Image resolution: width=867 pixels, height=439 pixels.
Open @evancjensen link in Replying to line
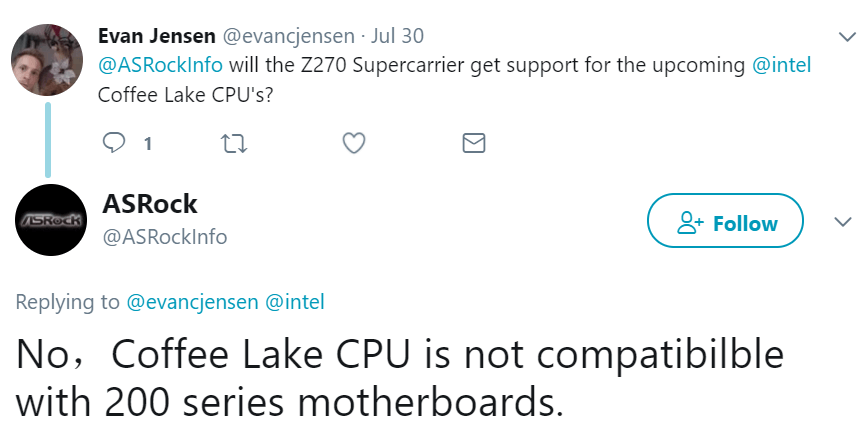(x=192, y=302)
